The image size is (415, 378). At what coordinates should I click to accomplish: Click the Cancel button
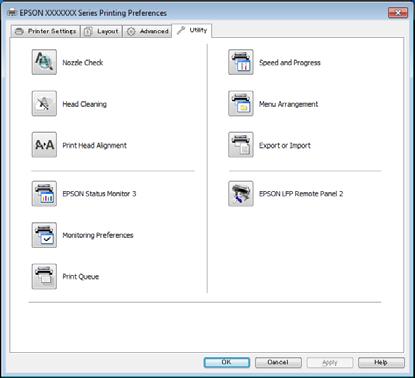[x=278, y=362]
